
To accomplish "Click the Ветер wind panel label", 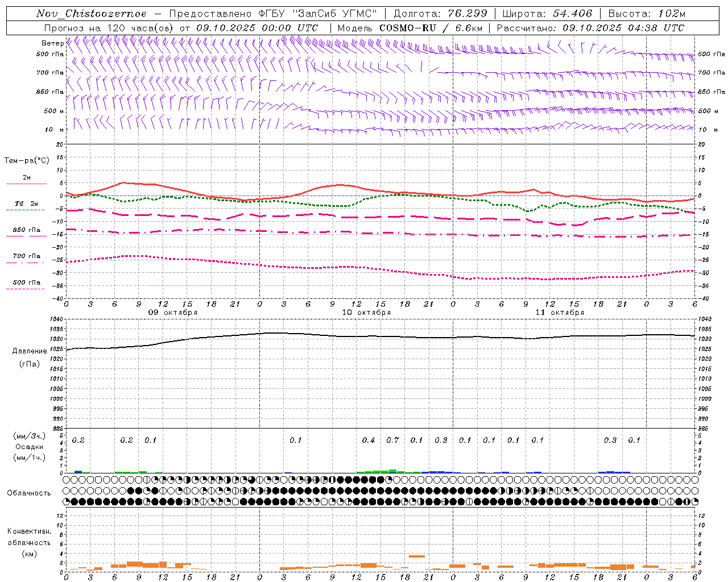I will tap(52, 43).
